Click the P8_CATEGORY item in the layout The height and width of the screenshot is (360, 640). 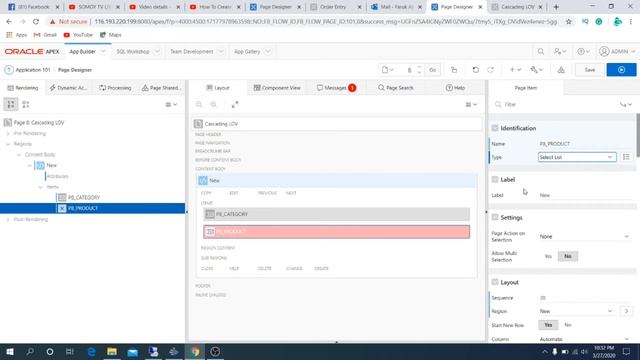(x=336, y=214)
